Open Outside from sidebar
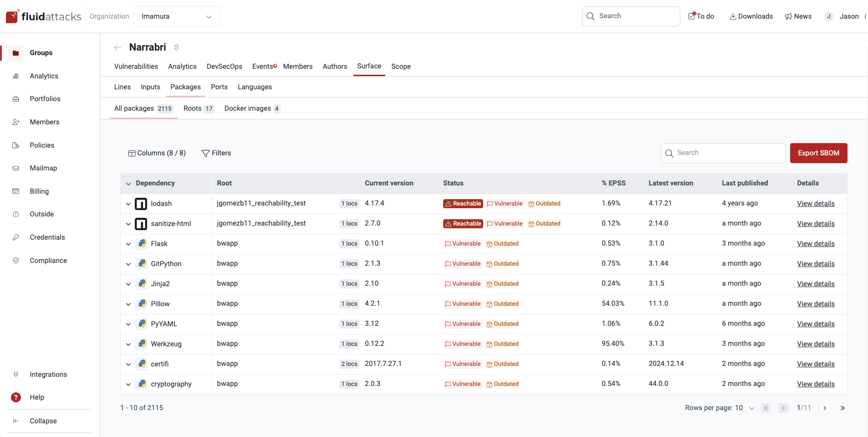The image size is (868, 437). point(41,214)
